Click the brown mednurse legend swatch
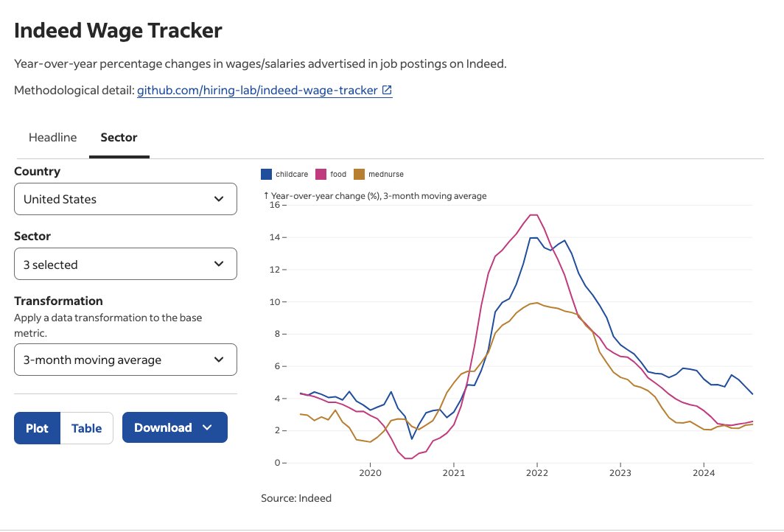The image size is (784, 532). pos(359,174)
